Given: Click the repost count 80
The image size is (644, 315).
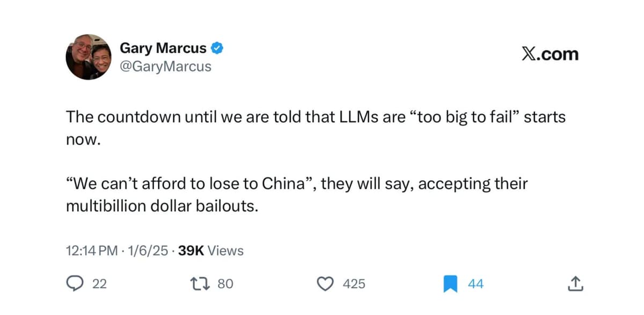Looking at the screenshot, I should 226,284.
